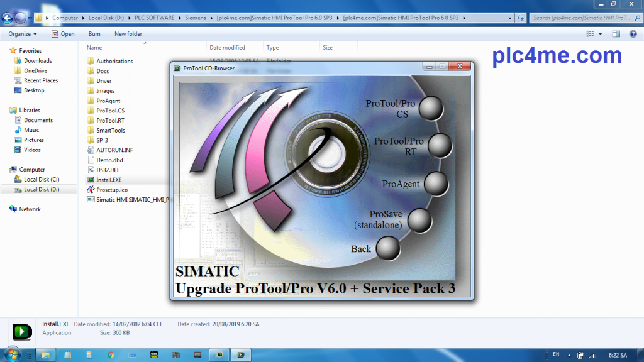Select Local Disk (C:) in navigation pane
Screen dimensions: 644x362
[x=41, y=180]
